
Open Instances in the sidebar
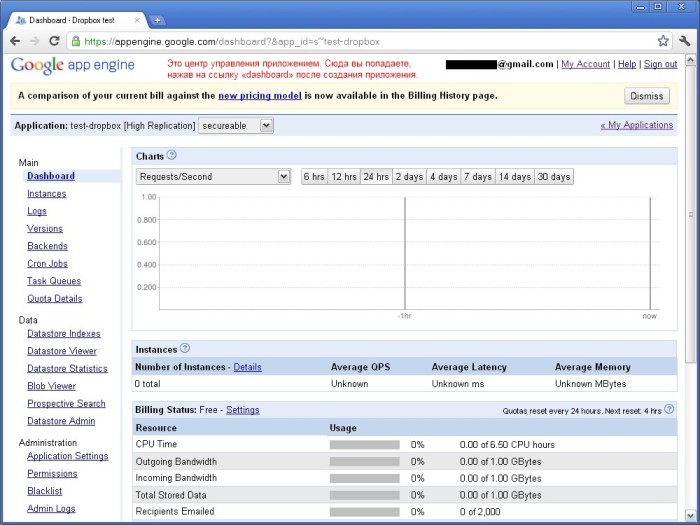(x=46, y=193)
